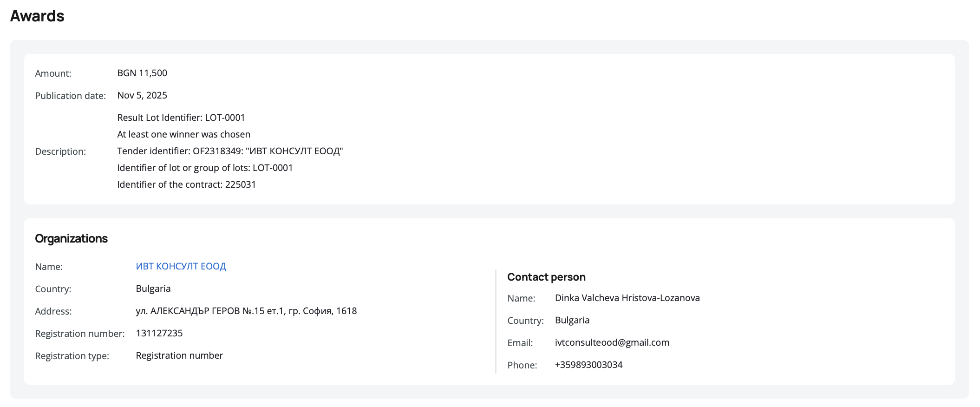This screenshot has width=980, height=407.
Task: Click the email ivtconsulteood@gmail.com
Action: pos(612,342)
